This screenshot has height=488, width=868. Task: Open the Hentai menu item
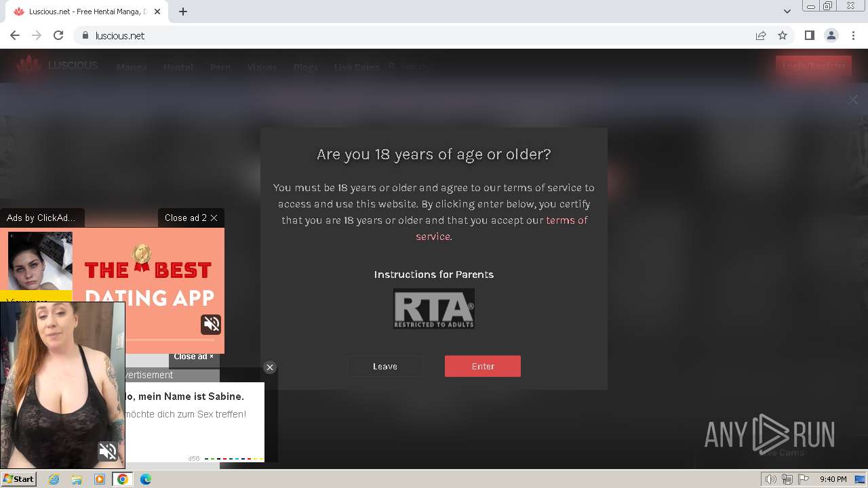(x=178, y=67)
